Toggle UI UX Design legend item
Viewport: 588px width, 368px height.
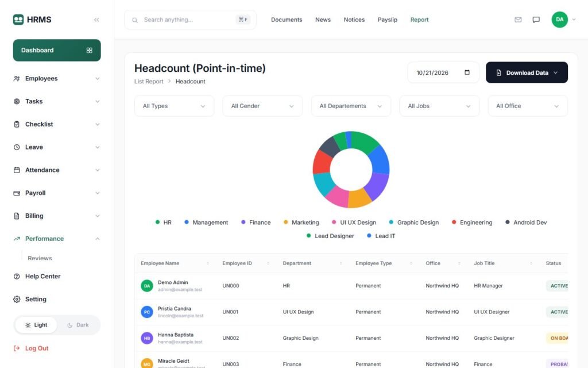tap(354, 223)
